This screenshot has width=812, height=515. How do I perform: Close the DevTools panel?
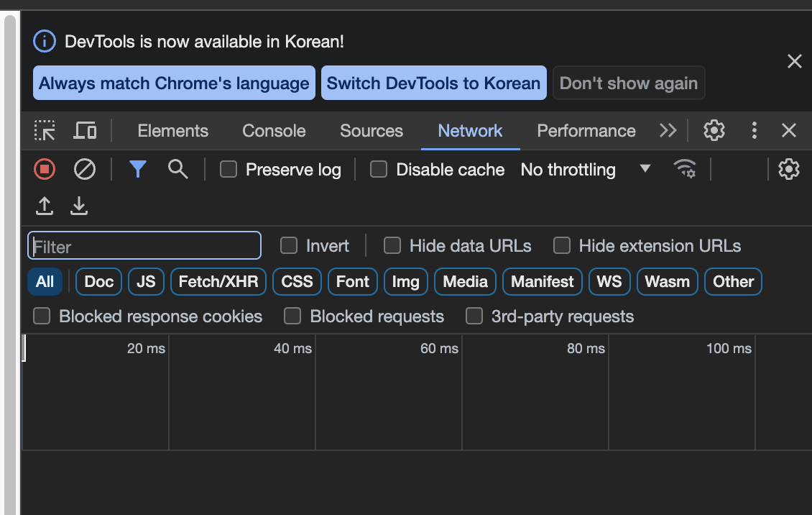click(789, 131)
